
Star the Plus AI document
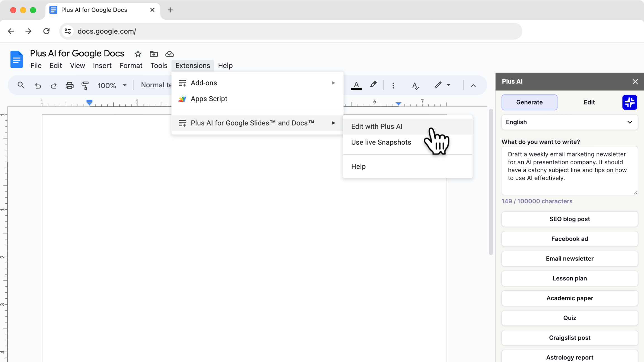click(138, 54)
